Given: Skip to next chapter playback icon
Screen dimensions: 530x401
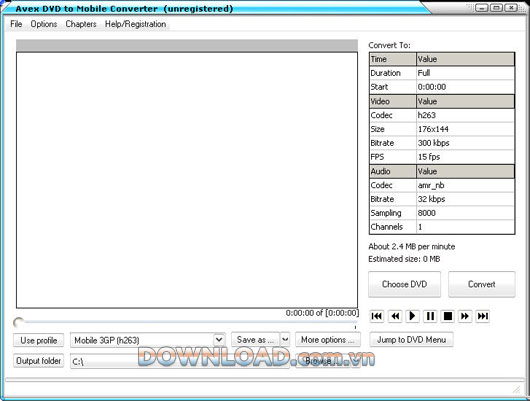Looking at the screenshot, I should (x=483, y=316).
